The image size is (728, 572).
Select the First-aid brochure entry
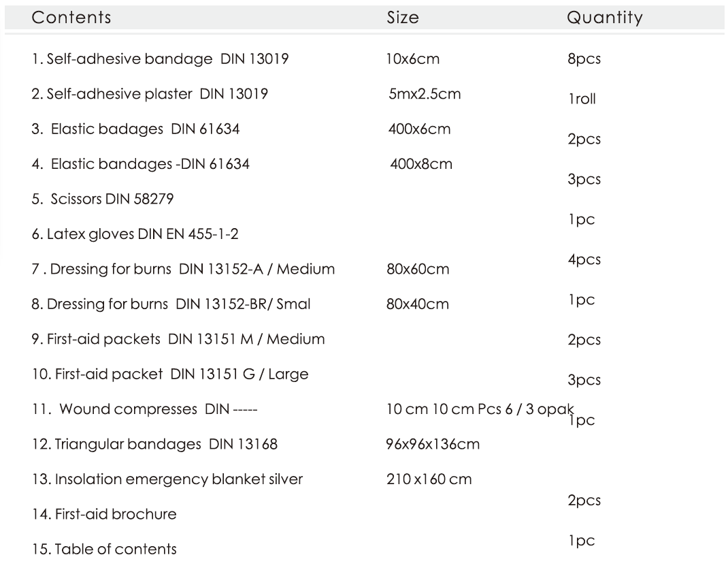(x=104, y=514)
